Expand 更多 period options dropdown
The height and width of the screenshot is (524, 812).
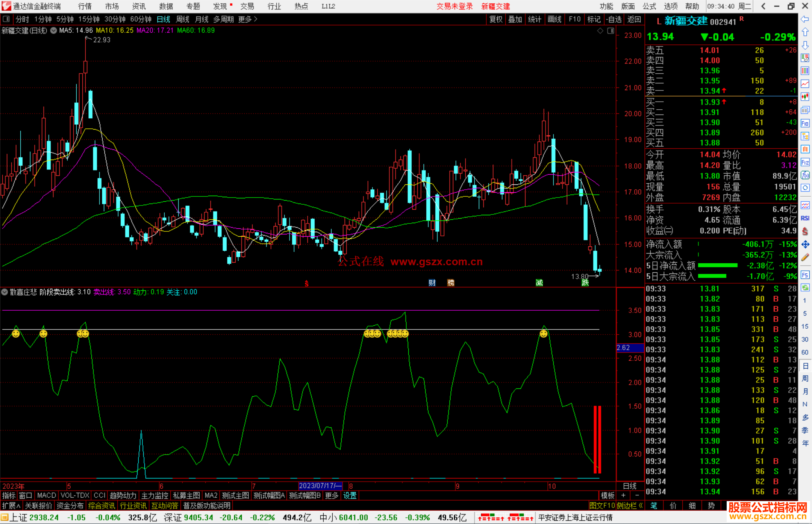coord(248,19)
